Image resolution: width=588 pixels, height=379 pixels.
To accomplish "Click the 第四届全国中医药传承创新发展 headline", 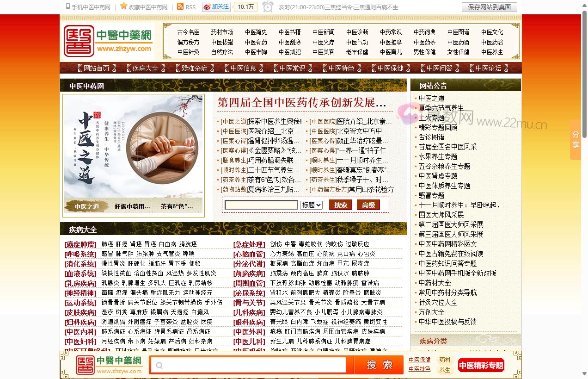I will tap(300, 103).
